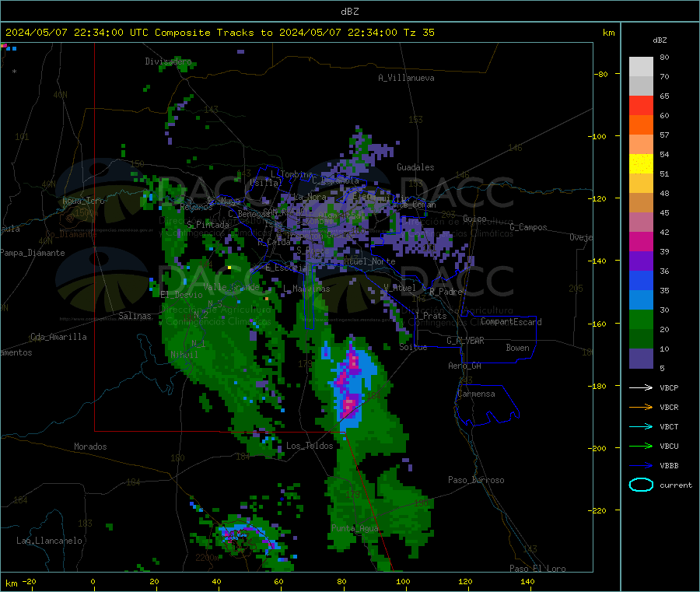Click the Pampa_Diamante place label
This screenshot has width=700, height=592.
[33, 253]
